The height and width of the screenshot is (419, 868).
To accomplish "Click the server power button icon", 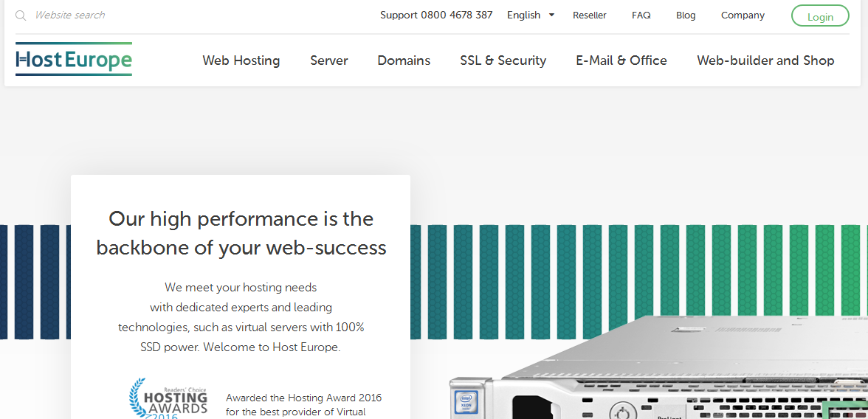I will (621, 412).
